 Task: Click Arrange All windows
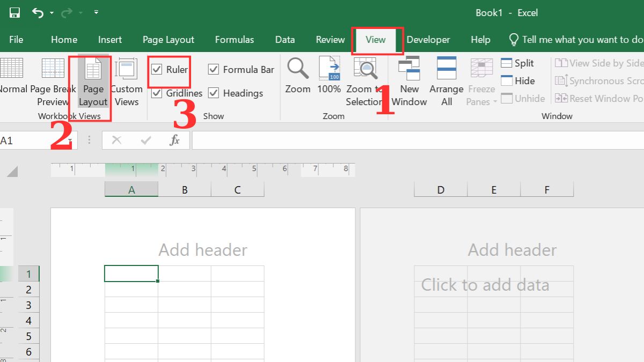tap(447, 81)
